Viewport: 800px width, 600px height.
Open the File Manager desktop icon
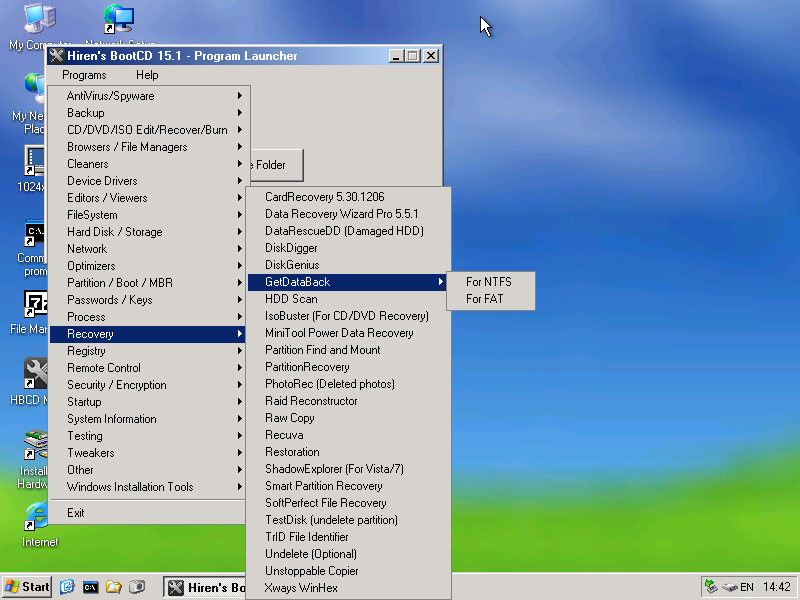click(36, 305)
